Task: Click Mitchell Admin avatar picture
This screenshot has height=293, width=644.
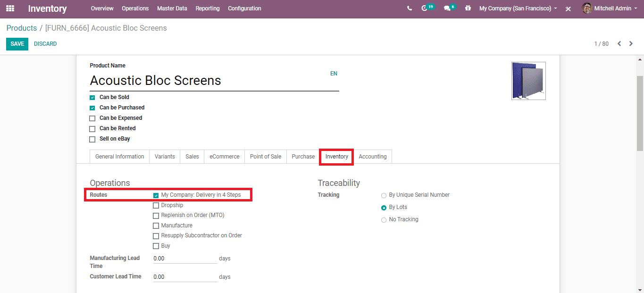Action: pos(587,8)
